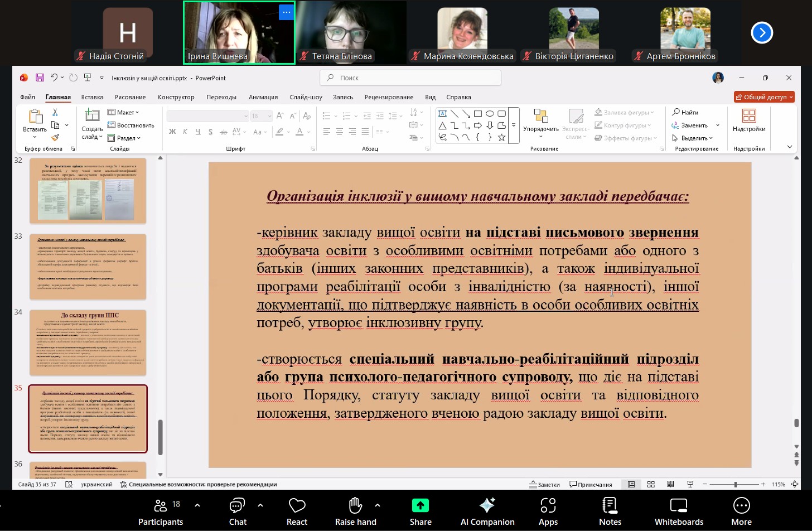This screenshot has height=531, width=812.
Task: Expand the Participants options arrow
Action: coord(197,505)
